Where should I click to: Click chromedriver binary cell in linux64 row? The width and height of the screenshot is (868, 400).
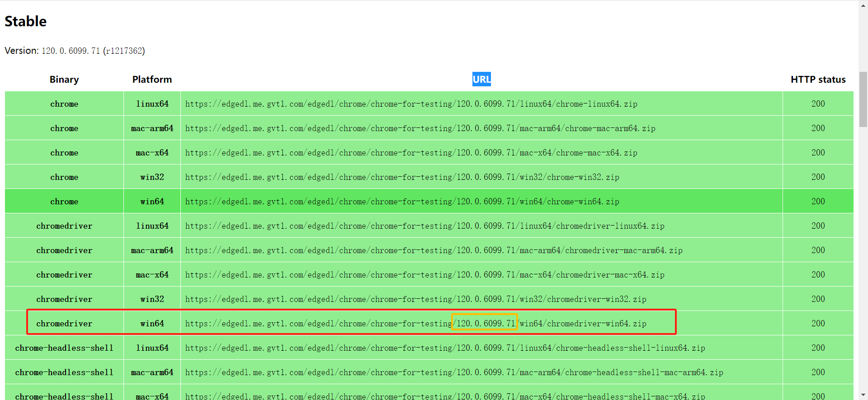pos(64,226)
